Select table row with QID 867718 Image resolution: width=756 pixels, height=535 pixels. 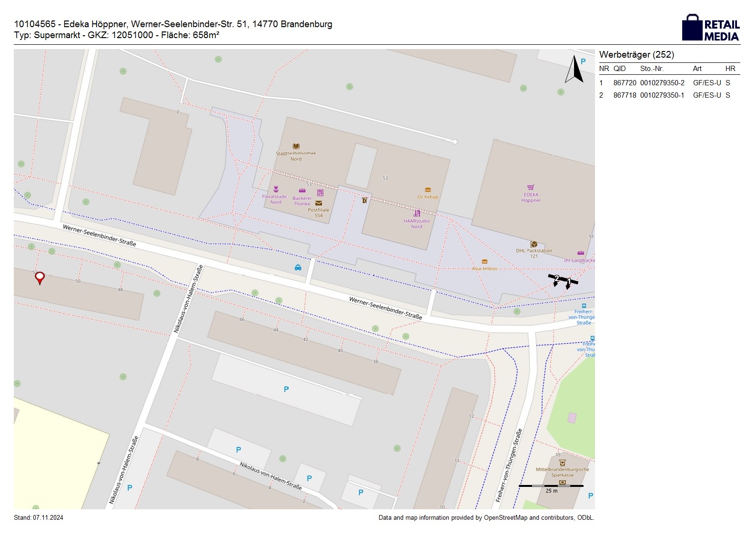click(669, 95)
